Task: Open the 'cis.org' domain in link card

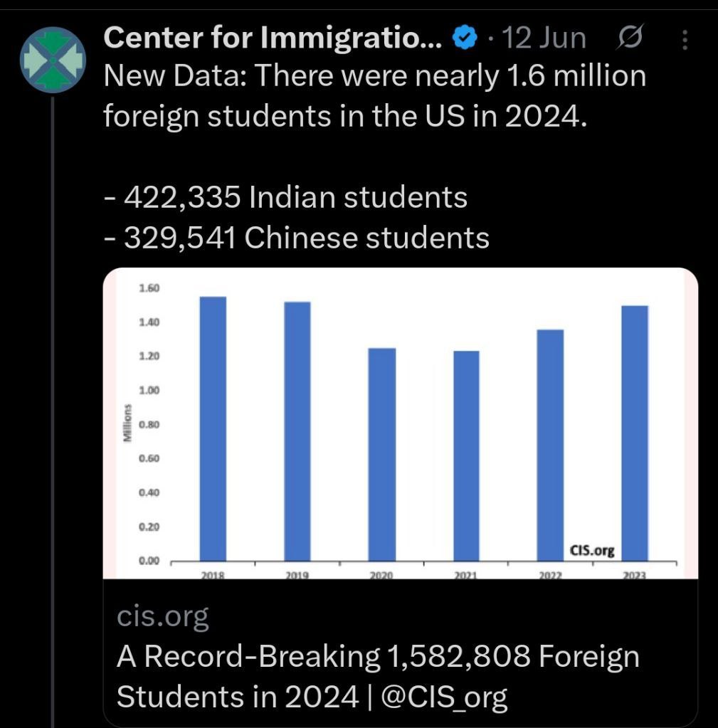Action: (162, 616)
